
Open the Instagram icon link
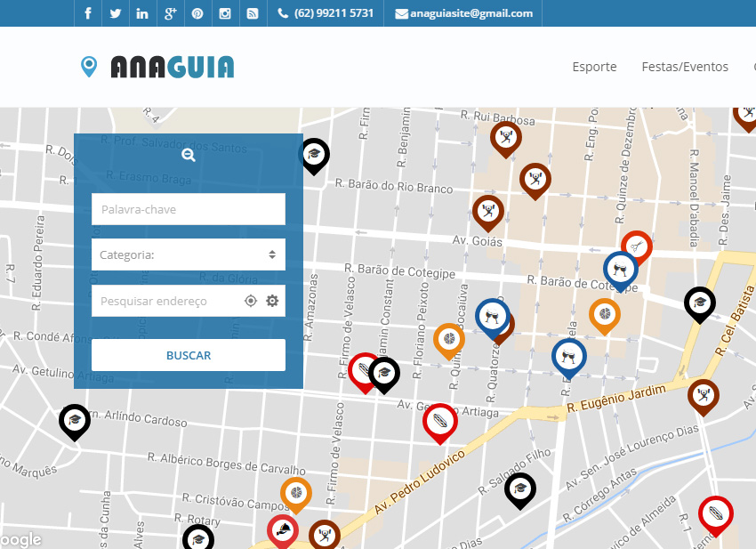pos(225,13)
